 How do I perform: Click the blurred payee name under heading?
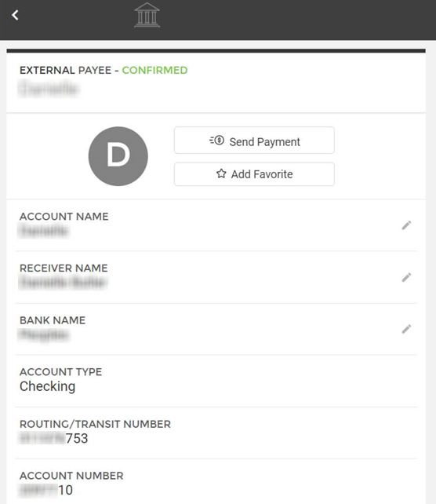tap(49, 89)
